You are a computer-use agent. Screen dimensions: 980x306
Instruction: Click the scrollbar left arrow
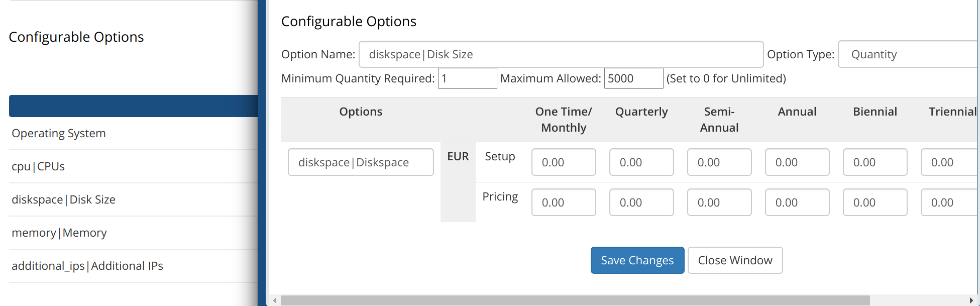tap(275, 300)
